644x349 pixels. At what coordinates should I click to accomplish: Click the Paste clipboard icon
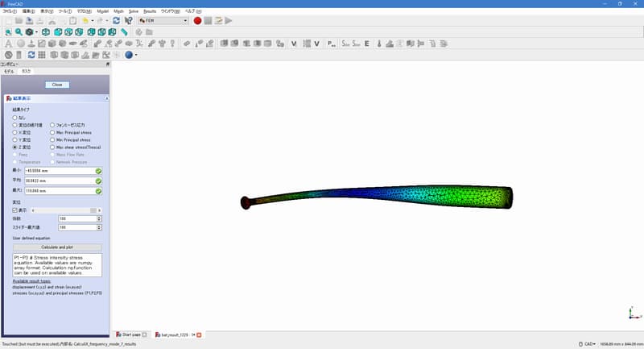(72, 21)
